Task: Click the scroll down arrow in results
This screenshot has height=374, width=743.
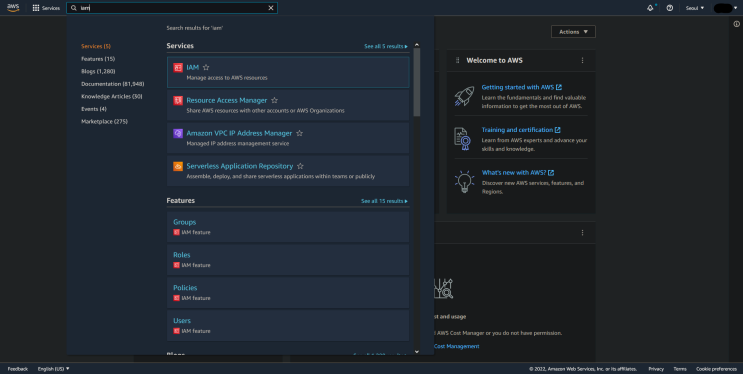Action: tap(417, 351)
